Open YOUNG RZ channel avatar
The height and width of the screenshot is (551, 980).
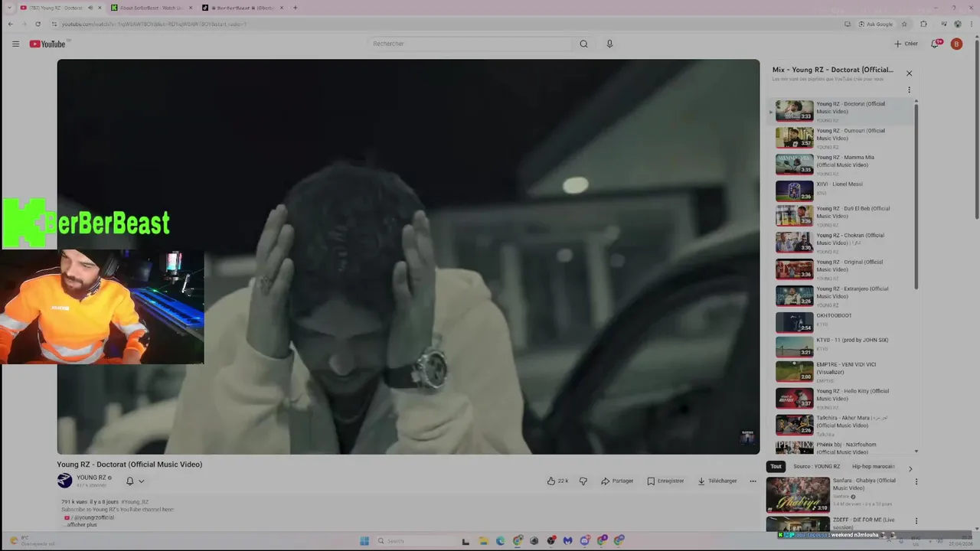(64, 481)
